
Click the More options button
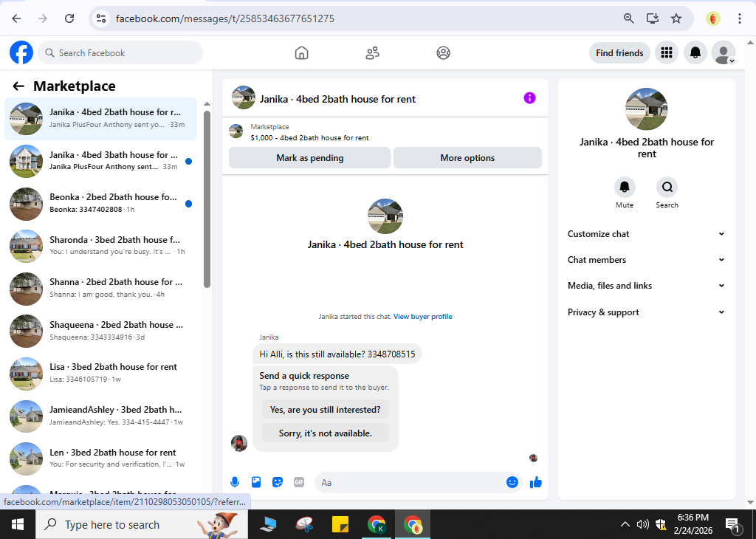click(x=467, y=158)
